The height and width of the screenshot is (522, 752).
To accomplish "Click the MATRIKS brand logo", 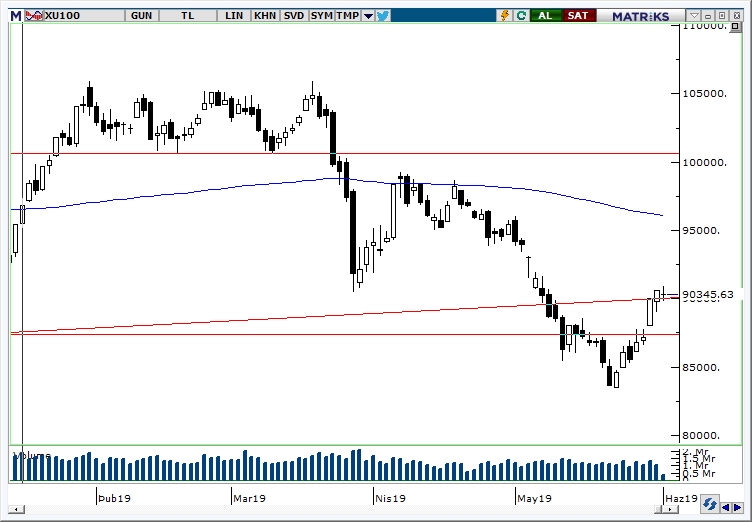I will tap(640, 16).
